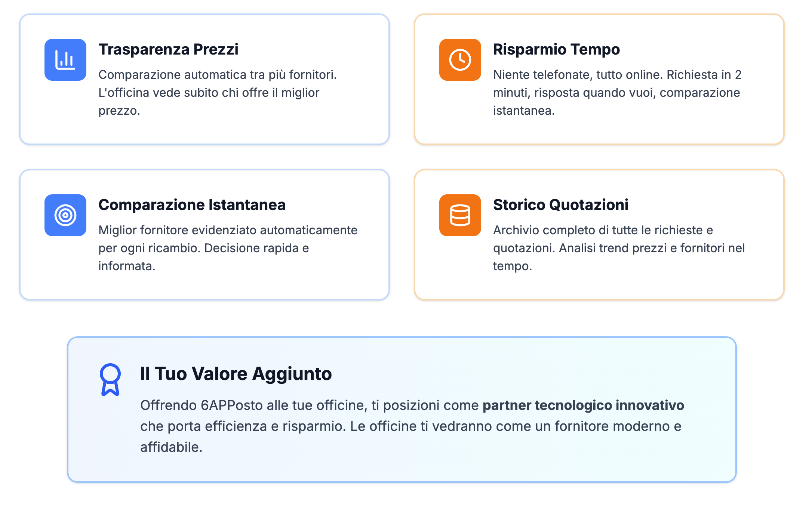812x506 pixels.
Task: Click the word istantanea in Risparmio Tempo card
Action: pyautogui.click(x=524, y=111)
